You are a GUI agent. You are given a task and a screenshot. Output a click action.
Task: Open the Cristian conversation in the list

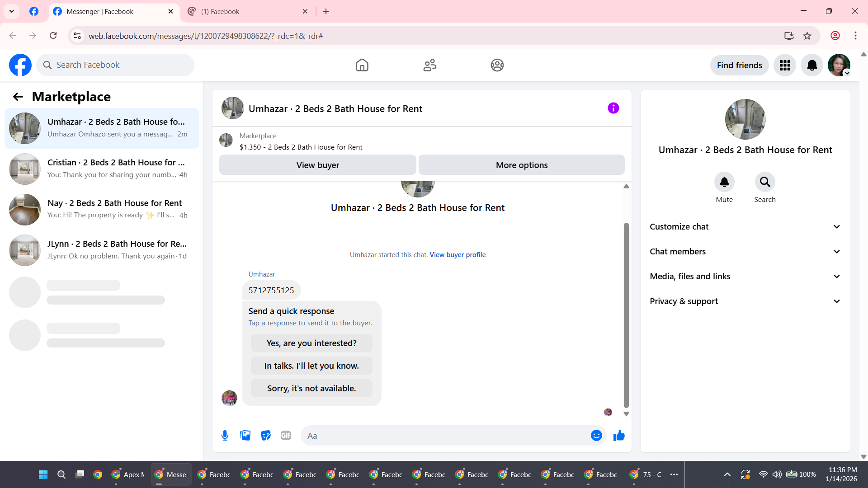click(x=102, y=169)
